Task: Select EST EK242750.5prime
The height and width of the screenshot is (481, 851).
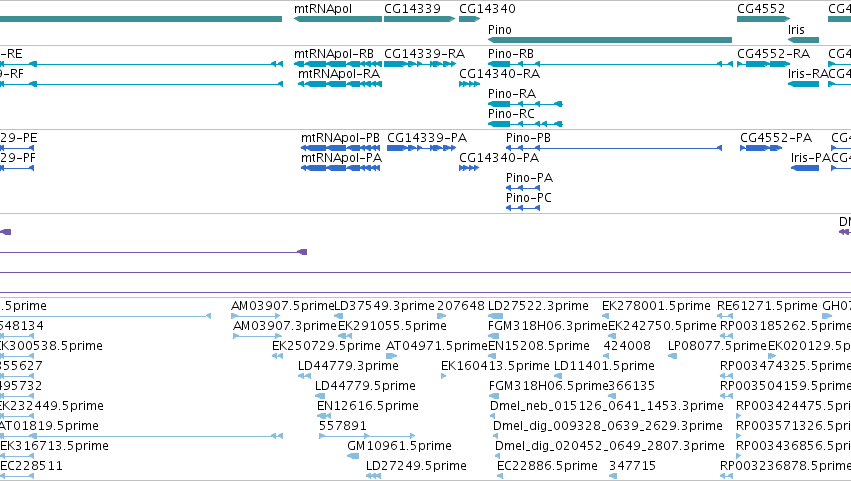Action: click(x=663, y=326)
